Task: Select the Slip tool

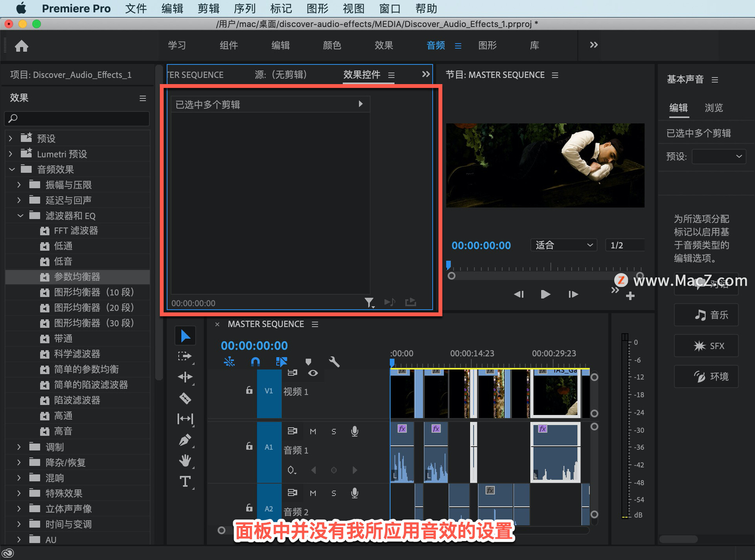Action: pyautogui.click(x=185, y=419)
